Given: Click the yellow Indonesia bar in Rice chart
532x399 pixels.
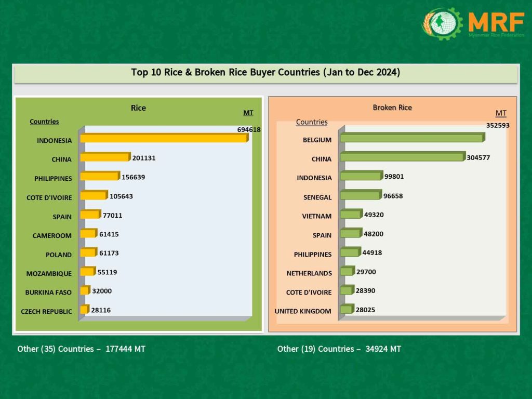Looking at the screenshot, I should point(164,138).
